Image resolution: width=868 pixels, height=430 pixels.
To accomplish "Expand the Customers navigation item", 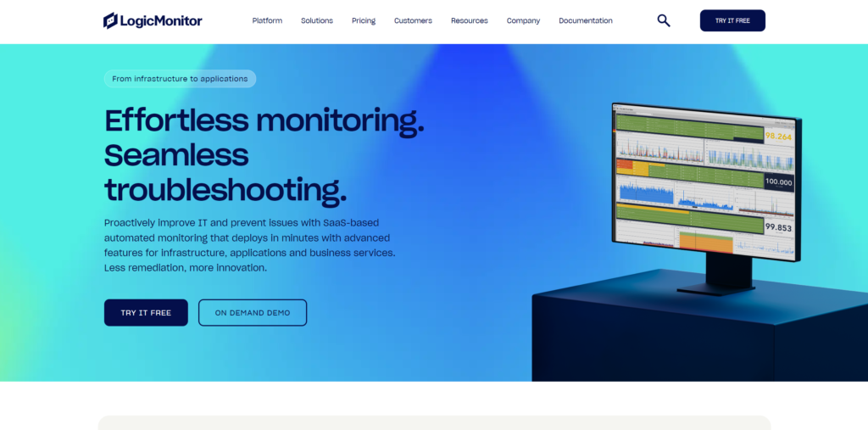I will [413, 20].
